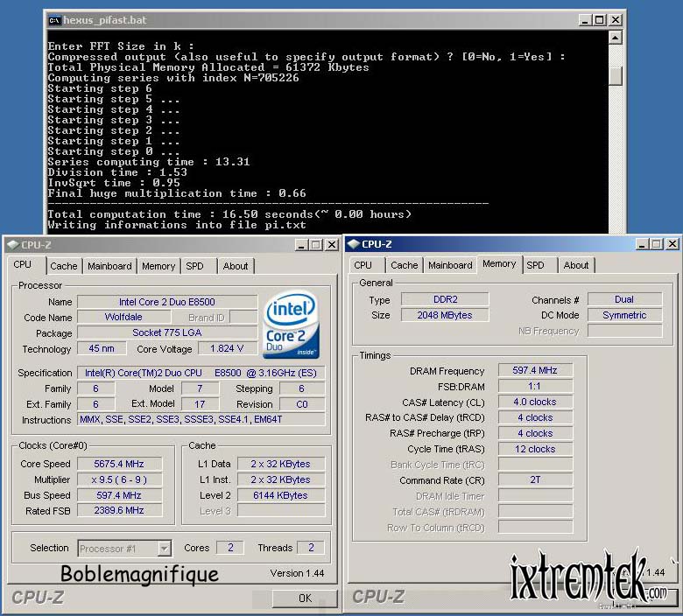Select Memory tab in right CPU-Z window
683x616 pixels.
point(499,264)
